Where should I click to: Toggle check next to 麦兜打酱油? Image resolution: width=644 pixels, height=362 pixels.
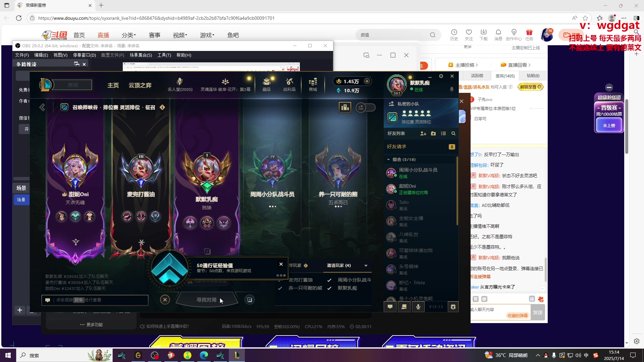(280, 280)
